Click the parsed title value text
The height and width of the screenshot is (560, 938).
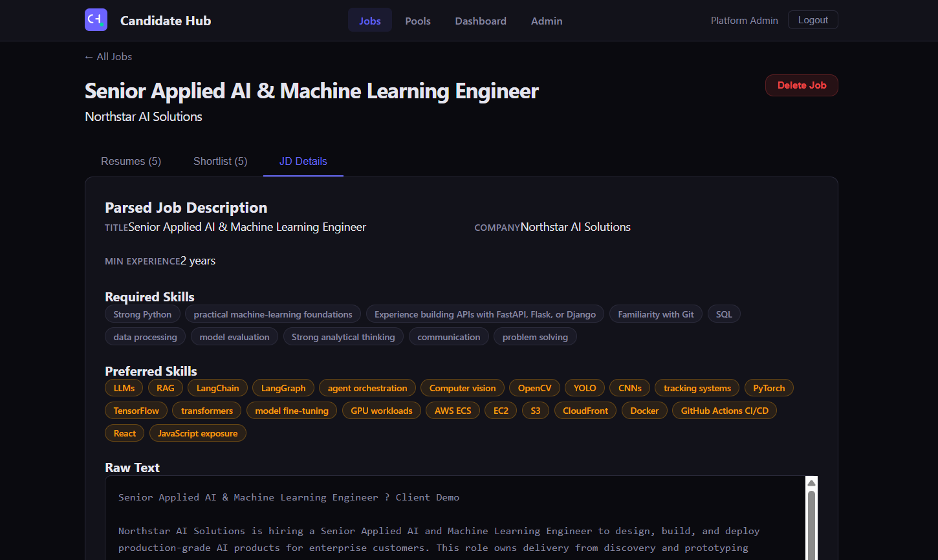(247, 227)
